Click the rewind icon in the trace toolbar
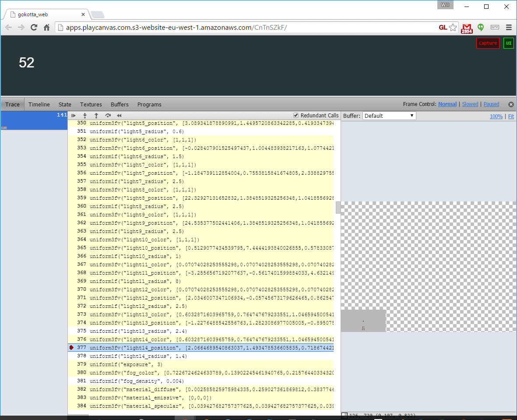Viewport: 517px width, 420px height. [x=119, y=116]
